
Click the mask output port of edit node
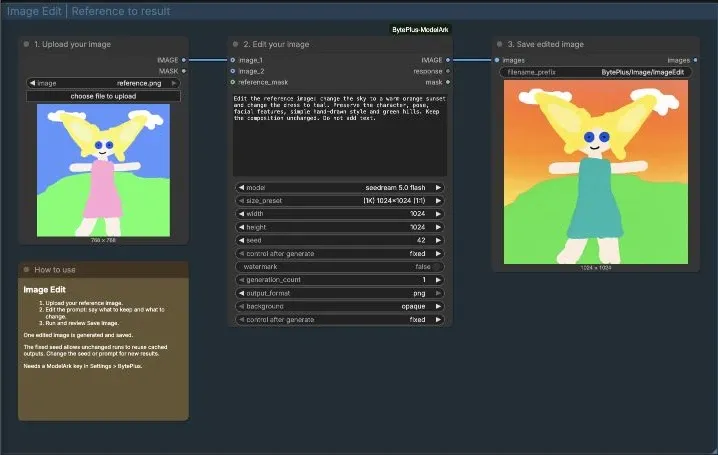pyautogui.click(x=448, y=82)
